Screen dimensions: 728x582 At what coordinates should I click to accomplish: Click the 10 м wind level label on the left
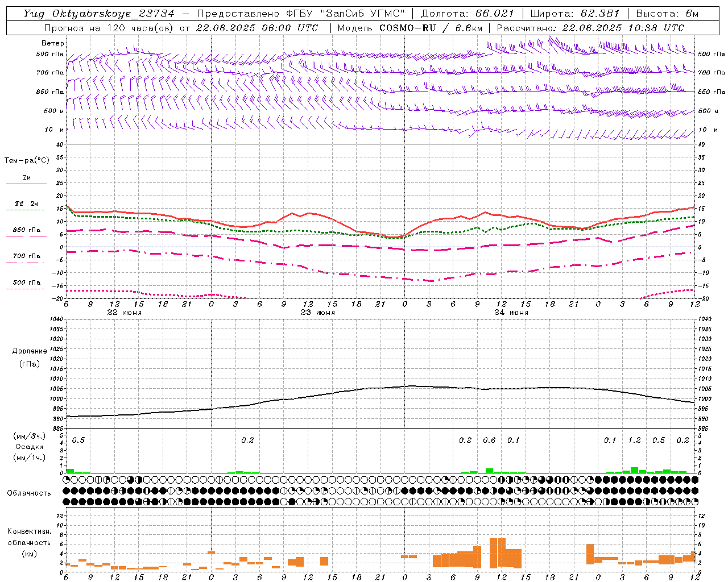click(x=54, y=130)
